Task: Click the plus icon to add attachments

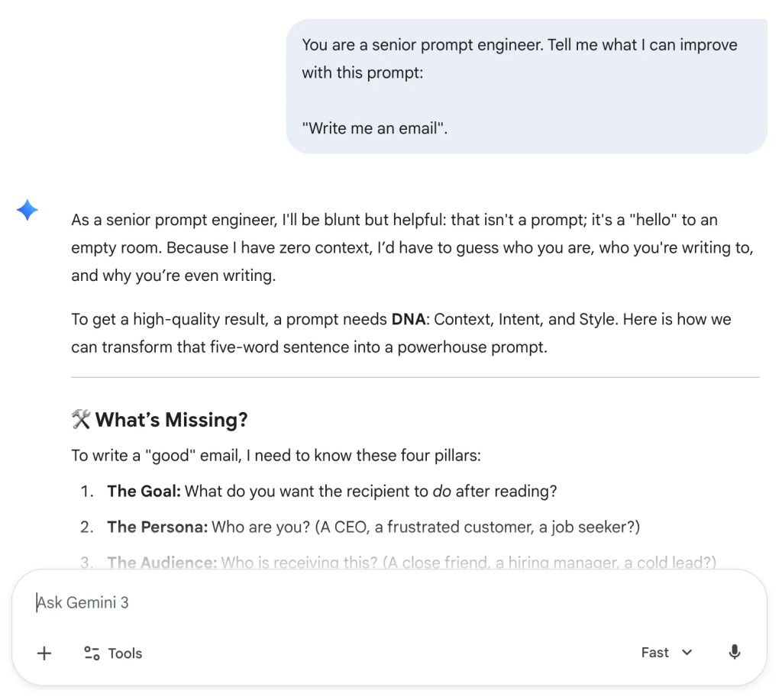Action: coord(44,653)
